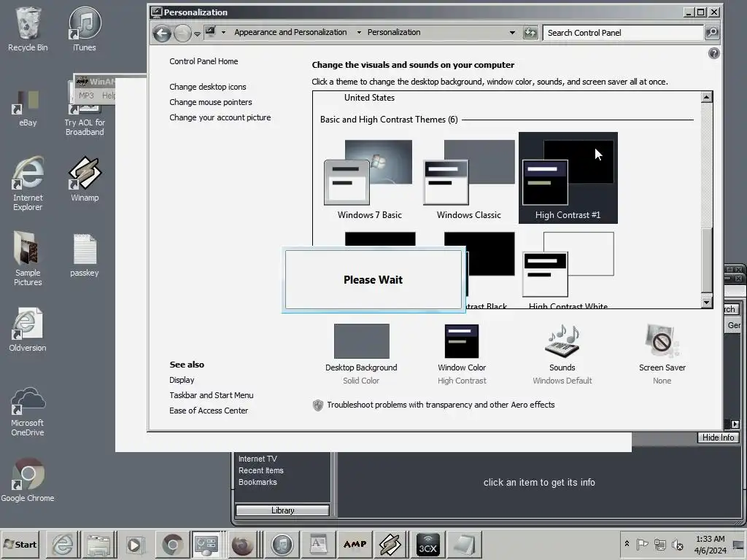Open Control Panel Home link

204,61
